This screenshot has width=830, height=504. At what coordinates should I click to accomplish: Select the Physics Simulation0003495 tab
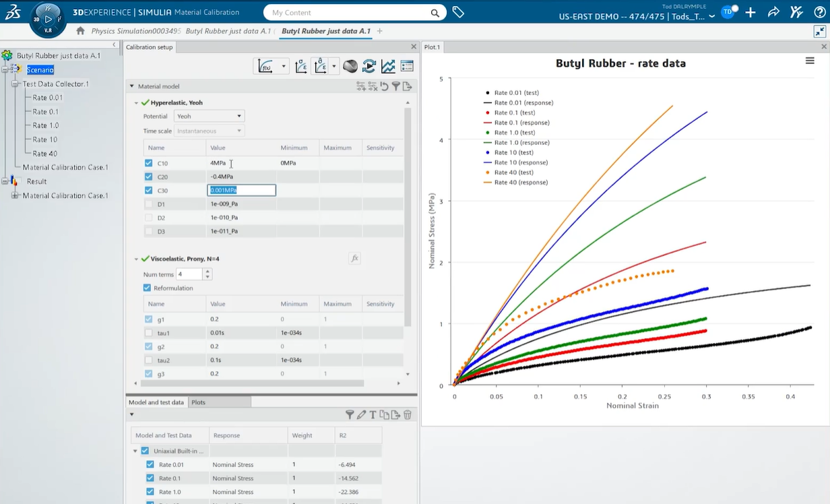135,31
